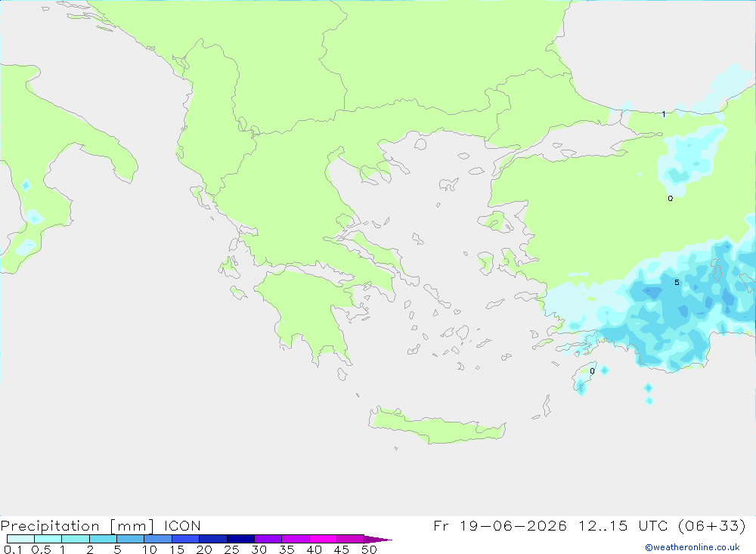The width and height of the screenshot is (756, 554).
Task: Pick the 45–50 mm legend swatch
Action: (351, 539)
